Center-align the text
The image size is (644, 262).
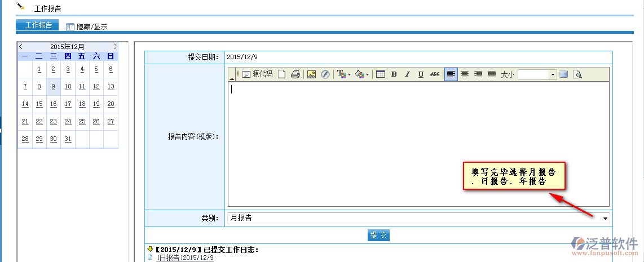(465, 74)
